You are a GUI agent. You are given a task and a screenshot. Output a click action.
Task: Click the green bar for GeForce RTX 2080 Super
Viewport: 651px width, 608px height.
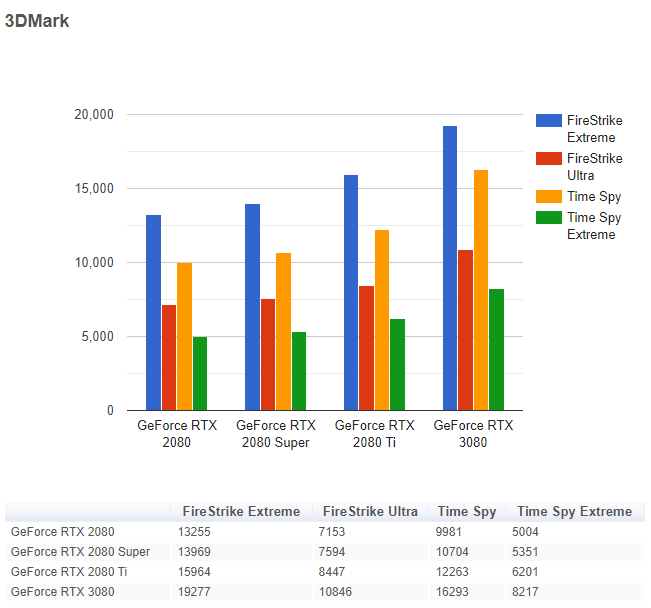(x=299, y=371)
